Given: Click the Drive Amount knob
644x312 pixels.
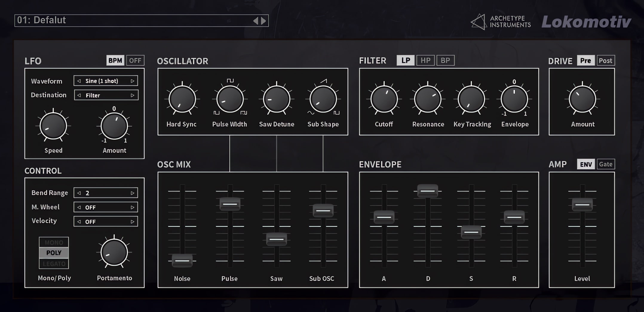Looking at the screenshot, I should click(x=582, y=99).
